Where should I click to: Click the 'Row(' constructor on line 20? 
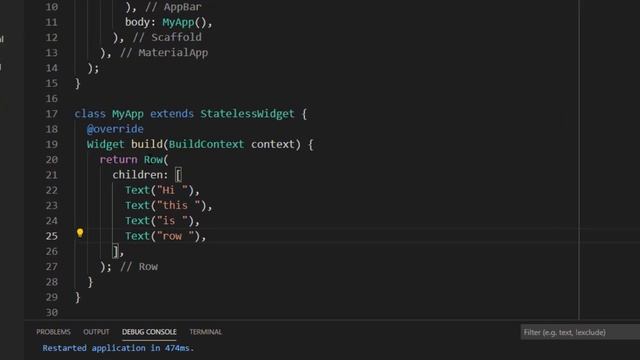(156, 160)
